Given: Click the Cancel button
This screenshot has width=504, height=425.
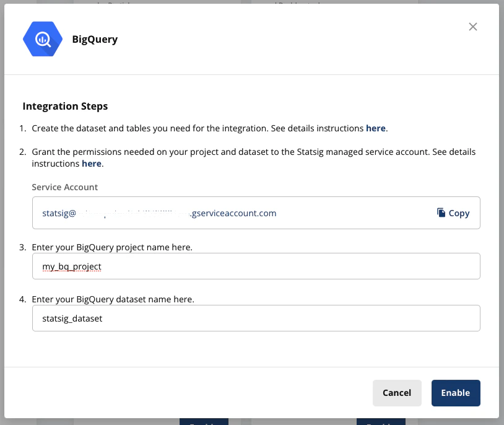Looking at the screenshot, I should pyautogui.click(x=397, y=393).
